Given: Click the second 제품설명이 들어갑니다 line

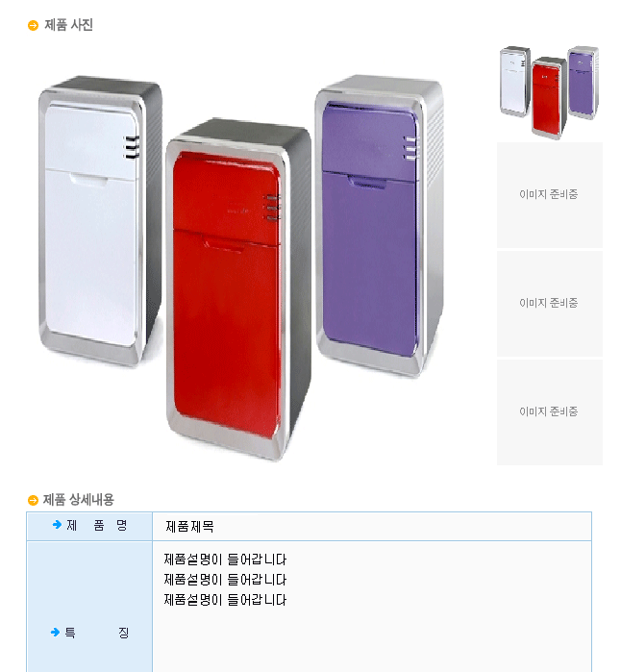Looking at the screenshot, I should [x=225, y=580].
